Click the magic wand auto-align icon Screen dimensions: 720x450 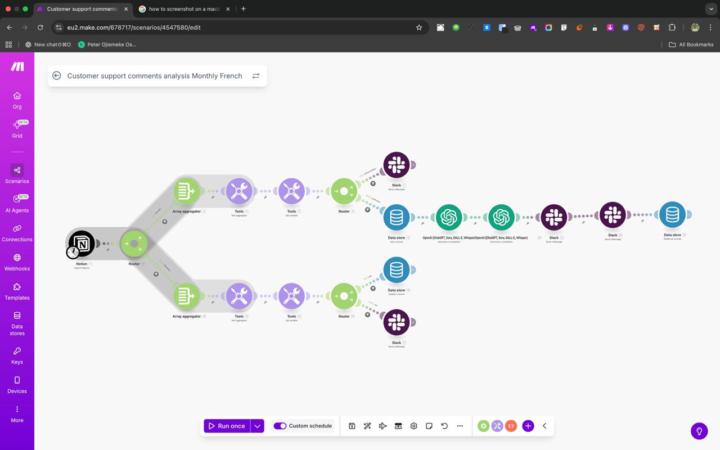(x=367, y=426)
